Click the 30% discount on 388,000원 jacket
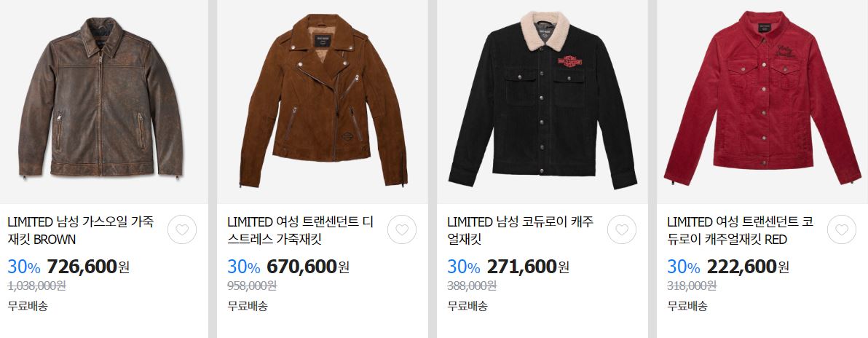The height and width of the screenshot is (338, 868). 463,267
